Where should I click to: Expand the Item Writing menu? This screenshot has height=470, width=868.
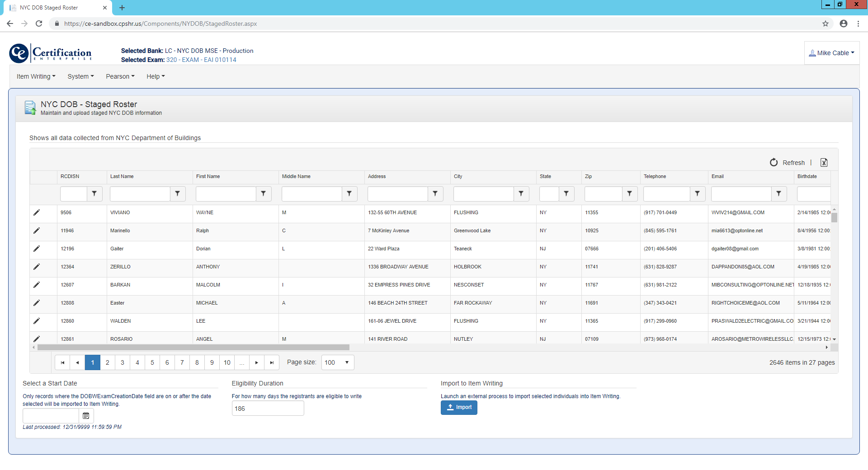[36, 76]
